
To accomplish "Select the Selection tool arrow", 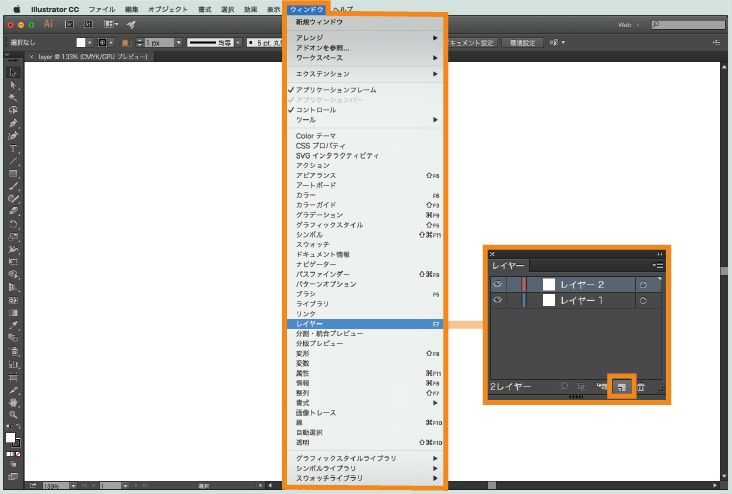I will pos(13,73).
